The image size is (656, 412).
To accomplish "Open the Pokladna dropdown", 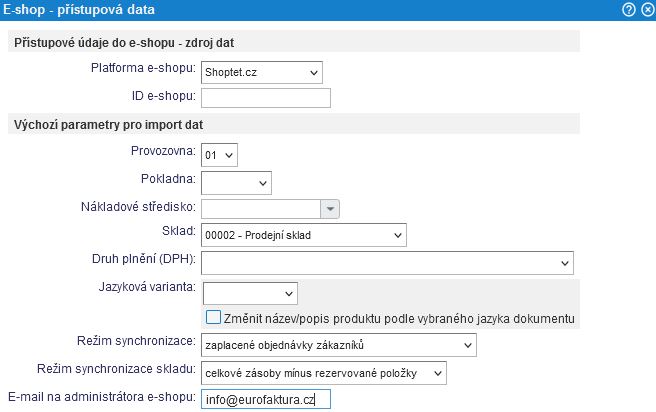I will (x=236, y=183).
